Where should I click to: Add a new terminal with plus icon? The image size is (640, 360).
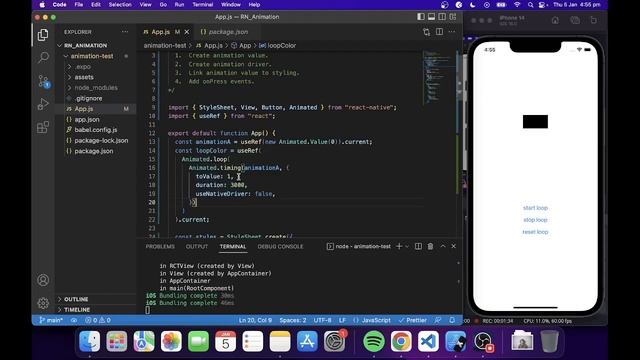(399, 246)
